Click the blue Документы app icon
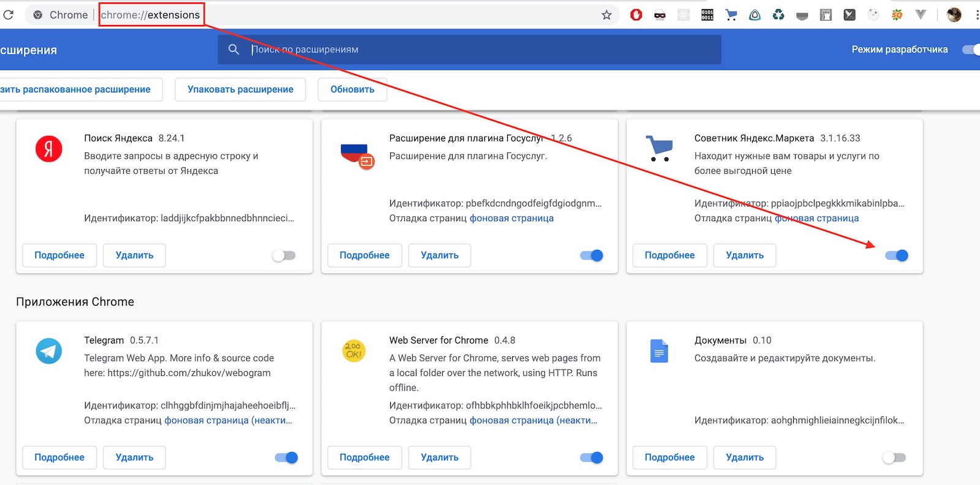This screenshot has width=980, height=485. [x=659, y=351]
